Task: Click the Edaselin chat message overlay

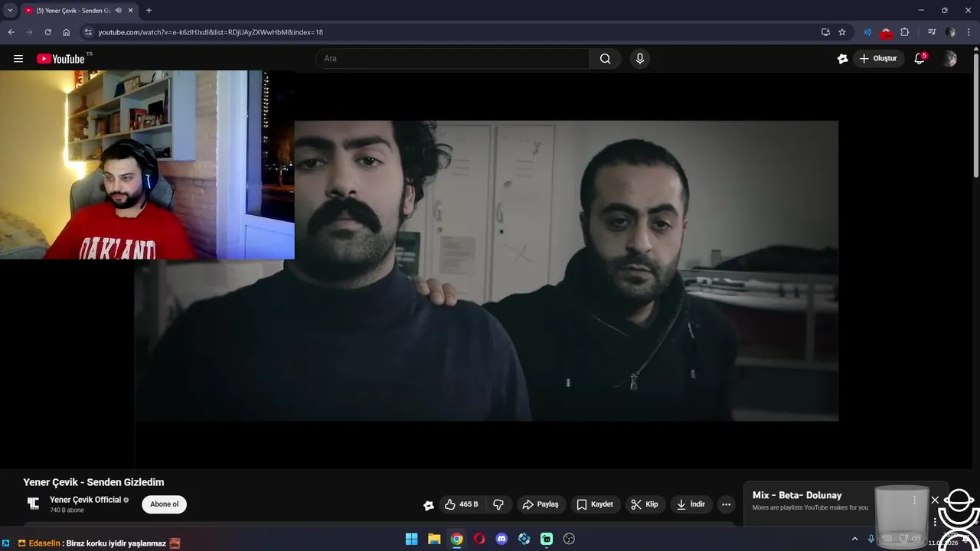Action: click(100, 543)
